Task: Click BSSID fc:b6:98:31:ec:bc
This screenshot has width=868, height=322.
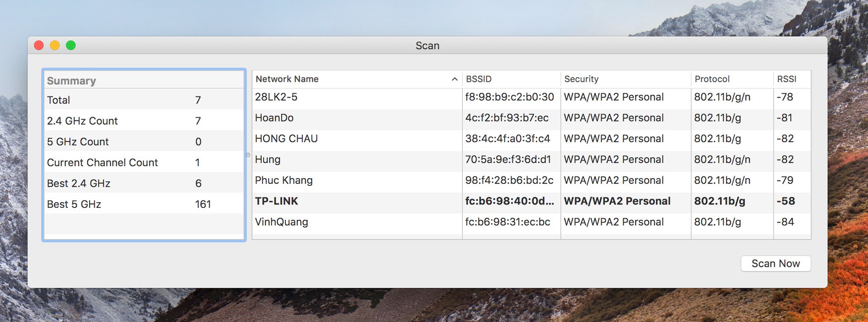Action: (507, 222)
